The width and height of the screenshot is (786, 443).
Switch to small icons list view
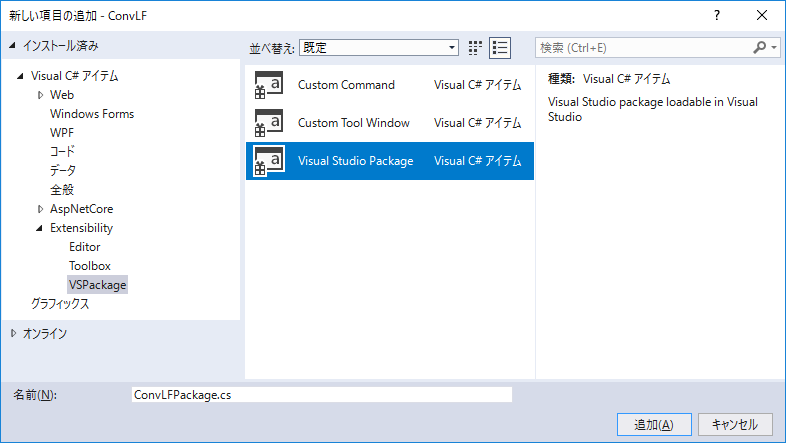click(x=500, y=48)
